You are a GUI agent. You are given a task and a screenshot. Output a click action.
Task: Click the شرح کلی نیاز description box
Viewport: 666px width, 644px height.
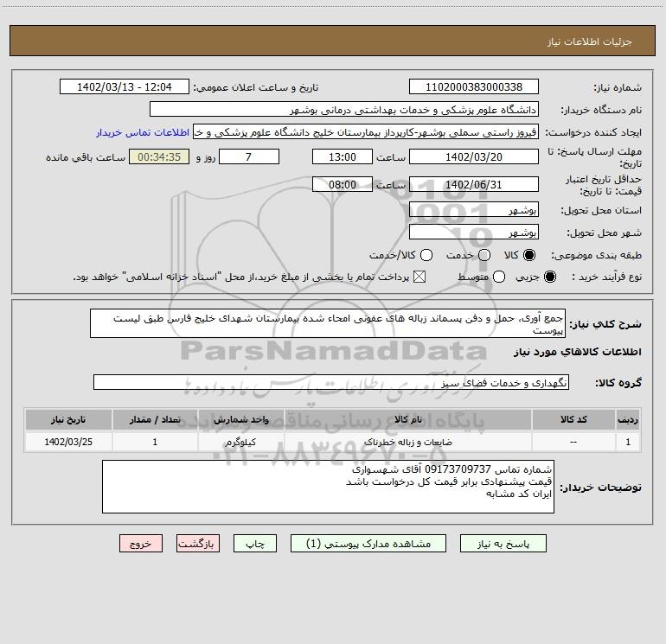[328, 323]
